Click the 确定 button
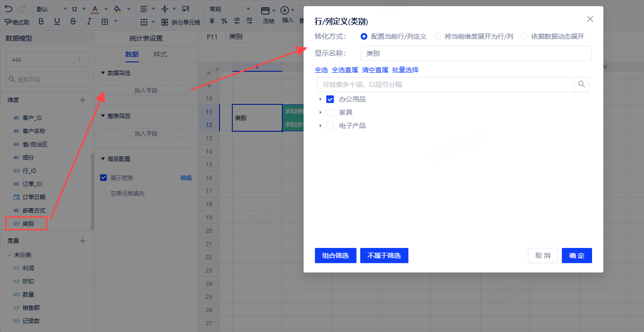The image size is (644, 332). [576, 255]
